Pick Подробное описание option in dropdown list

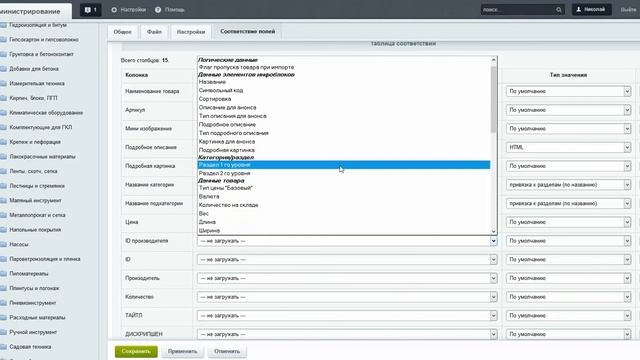[344, 124]
